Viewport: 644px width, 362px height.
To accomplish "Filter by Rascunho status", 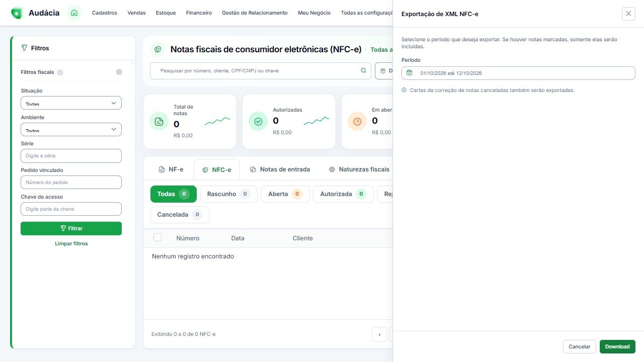I will (229, 194).
